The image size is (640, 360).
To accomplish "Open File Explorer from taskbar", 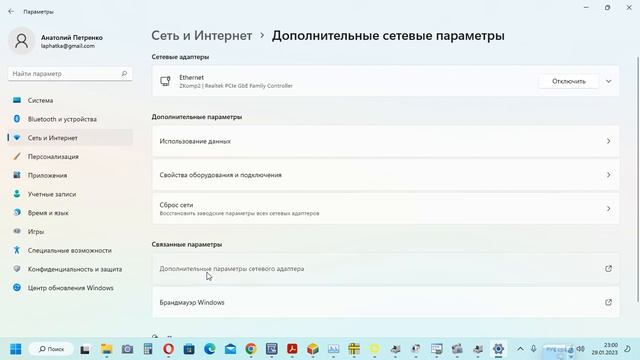I will 107,349.
